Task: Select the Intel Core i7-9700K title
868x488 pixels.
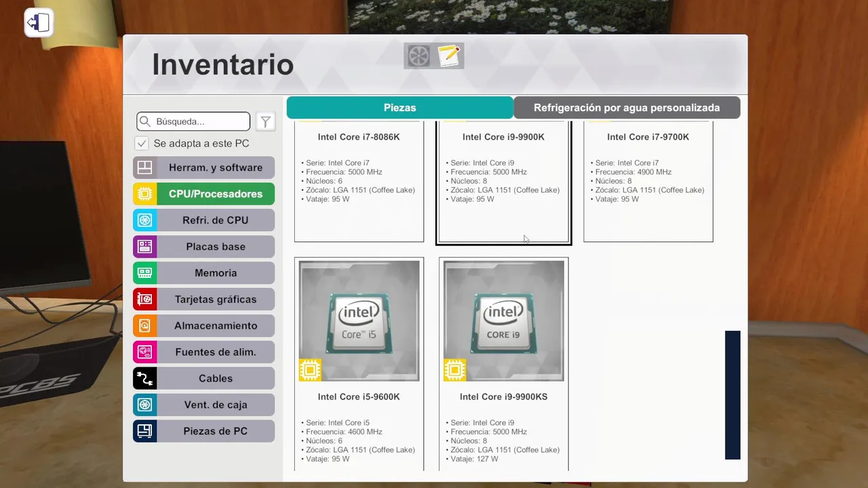Action: point(648,137)
